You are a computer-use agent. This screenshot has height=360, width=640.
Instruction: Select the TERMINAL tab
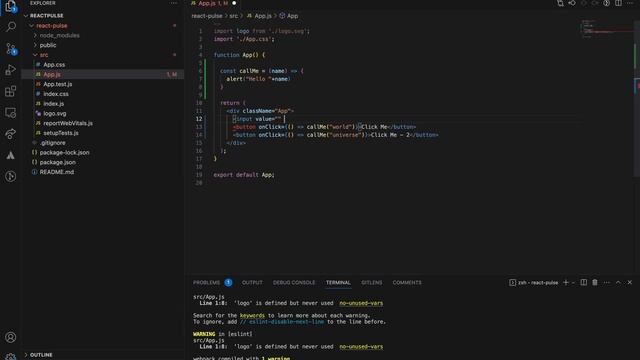point(338,282)
